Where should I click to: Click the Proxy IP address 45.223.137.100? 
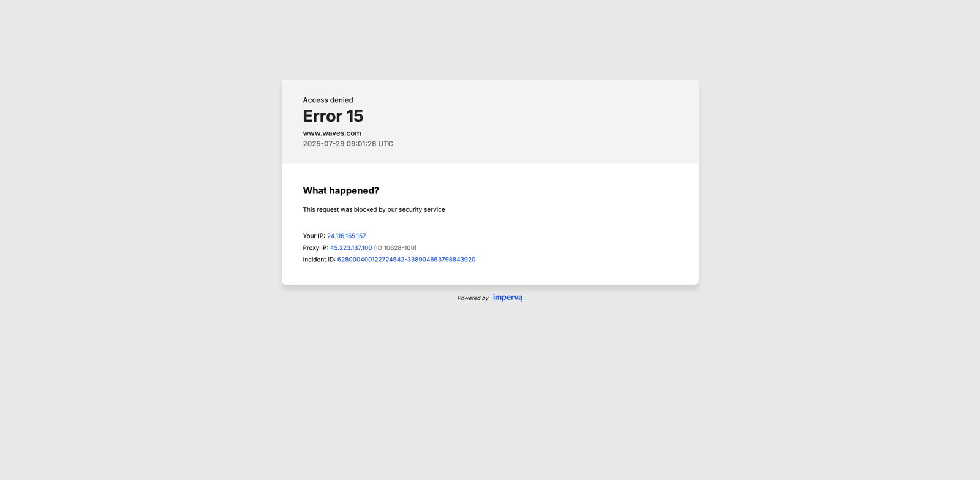pyautogui.click(x=351, y=248)
